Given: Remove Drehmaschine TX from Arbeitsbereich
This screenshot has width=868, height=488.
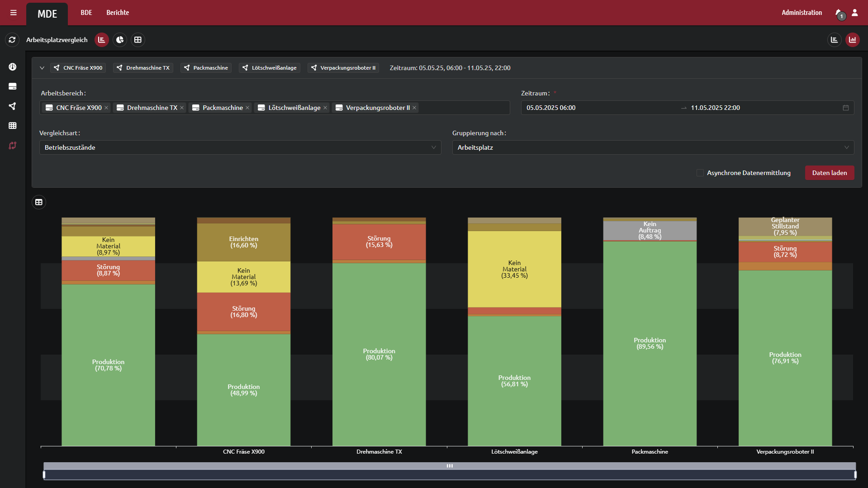Looking at the screenshot, I should coord(182,108).
